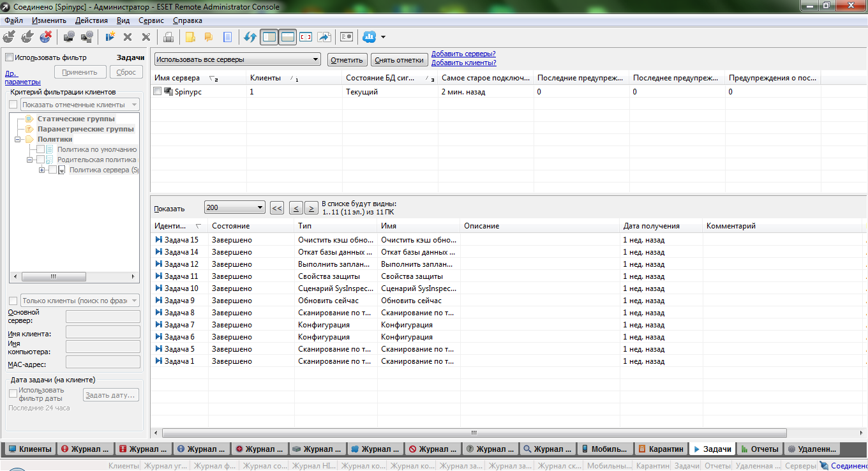Click the red bracket frame toolbar icon
This screenshot has width=868, height=471.
pyautogui.click(x=306, y=37)
